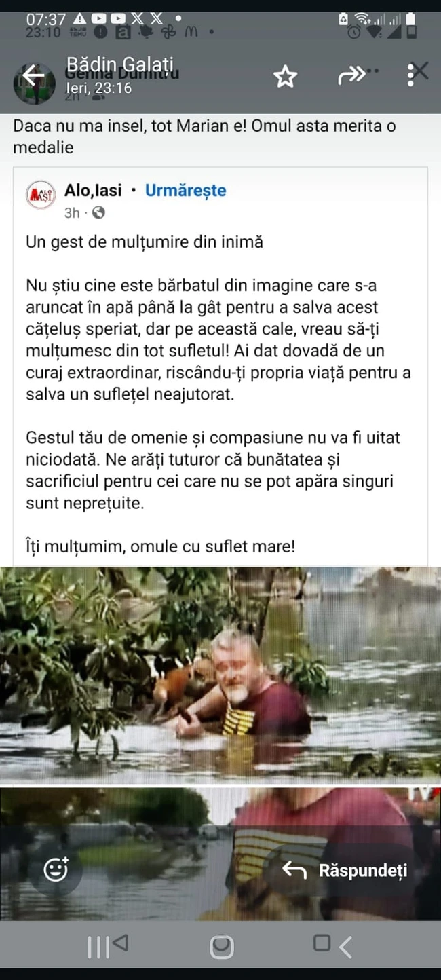Click Urmărește to follow Alo,Iasi

pyautogui.click(x=185, y=191)
